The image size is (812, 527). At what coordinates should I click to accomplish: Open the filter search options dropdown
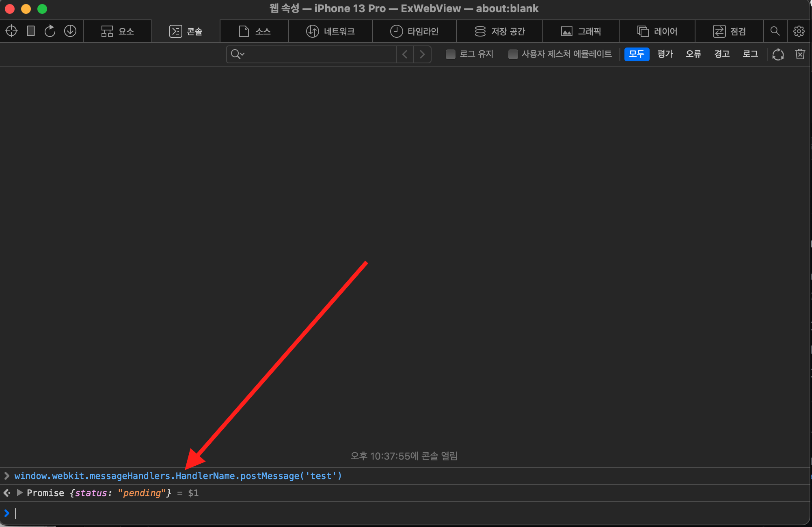[238, 54]
